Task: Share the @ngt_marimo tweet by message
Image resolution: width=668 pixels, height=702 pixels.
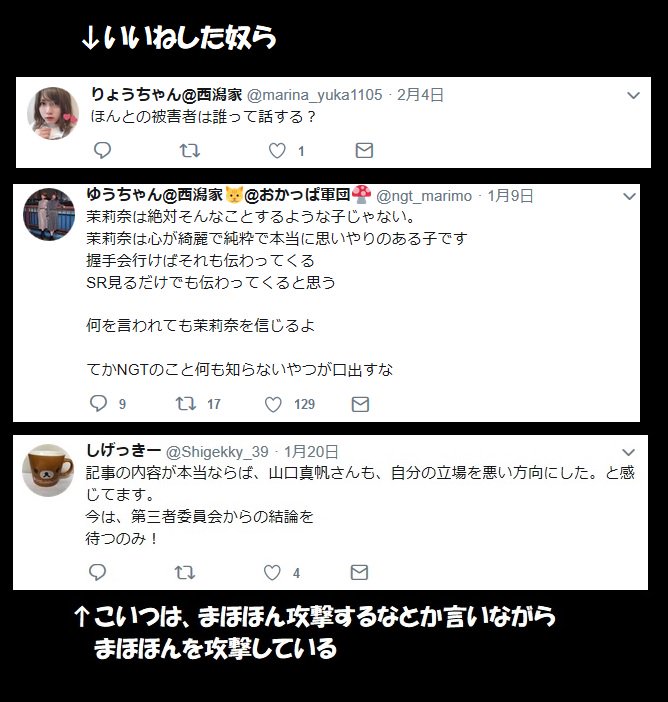Action: tap(360, 404)
